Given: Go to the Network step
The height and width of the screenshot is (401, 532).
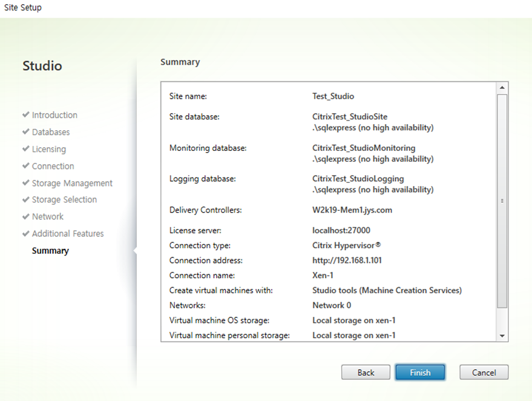Looking at the screenshot, I should [x=48, y=217].
